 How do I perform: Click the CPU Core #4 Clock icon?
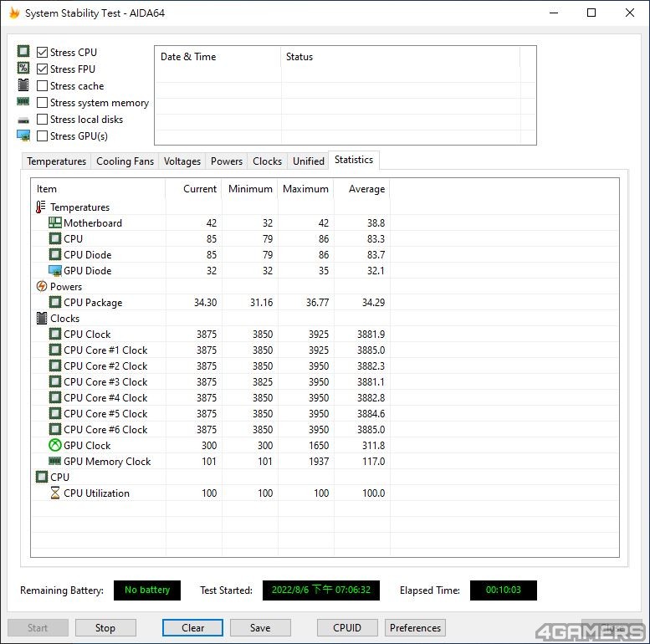click(x=55, y=397)
